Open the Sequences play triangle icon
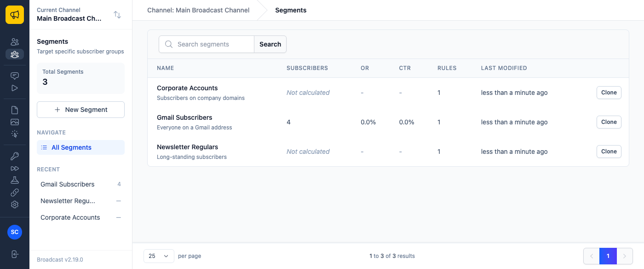 tap(15, 88)
